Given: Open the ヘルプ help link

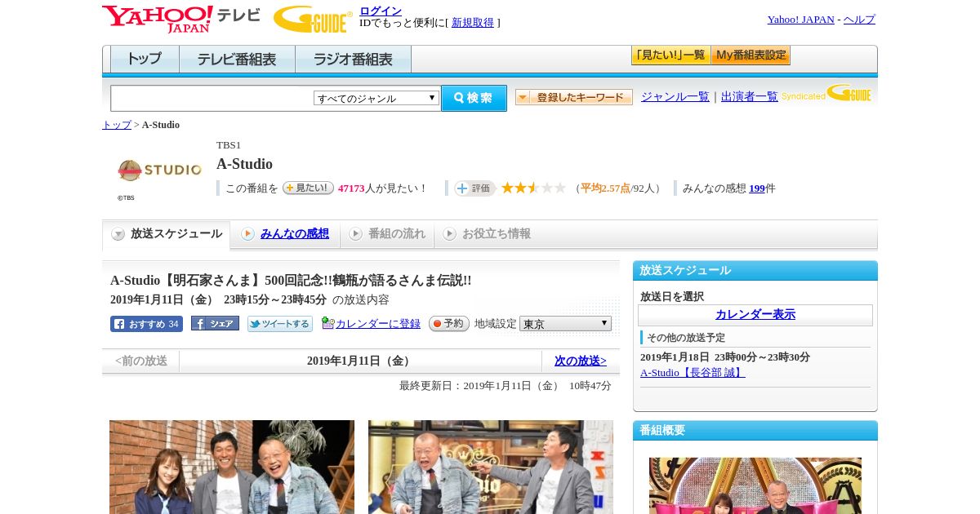Looking at the screenshot, I should pyautogui.click(x=859, y=20).
